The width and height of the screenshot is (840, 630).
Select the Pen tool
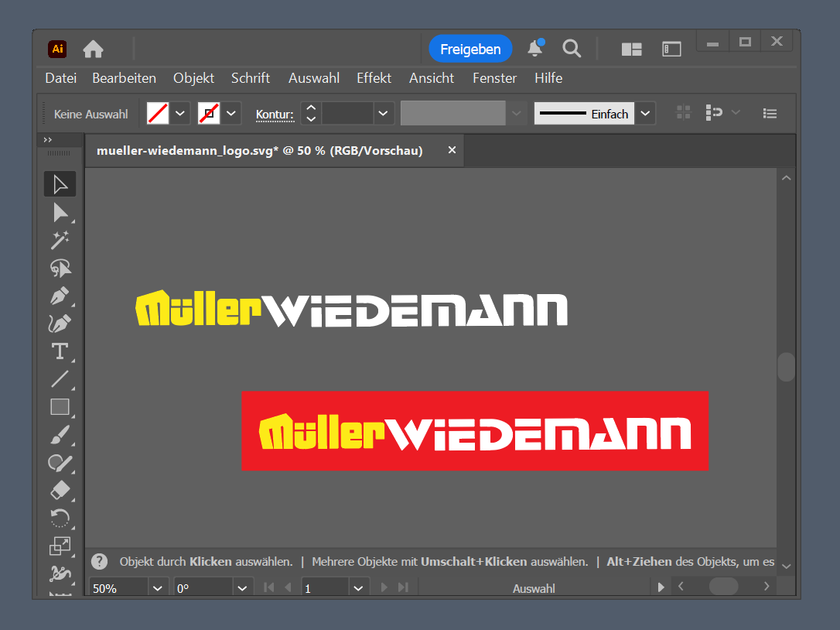tap(60, 296)
